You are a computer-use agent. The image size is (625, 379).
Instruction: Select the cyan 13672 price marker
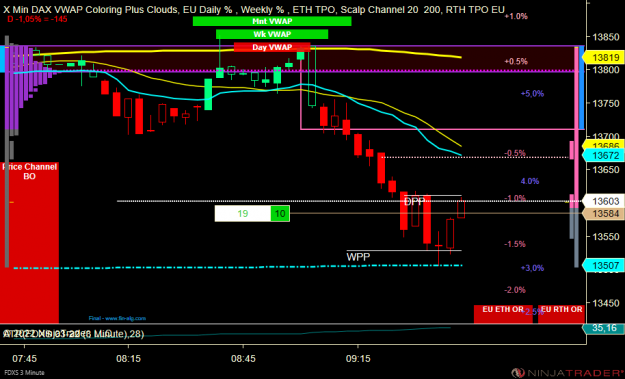pos(603,155)
